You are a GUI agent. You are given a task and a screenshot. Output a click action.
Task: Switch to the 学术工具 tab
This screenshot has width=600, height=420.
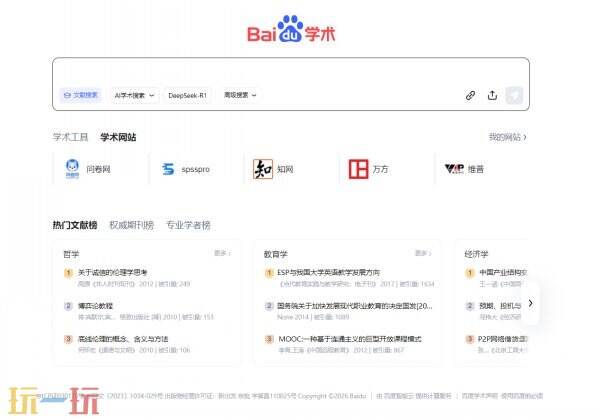click(x=70, y=137)
